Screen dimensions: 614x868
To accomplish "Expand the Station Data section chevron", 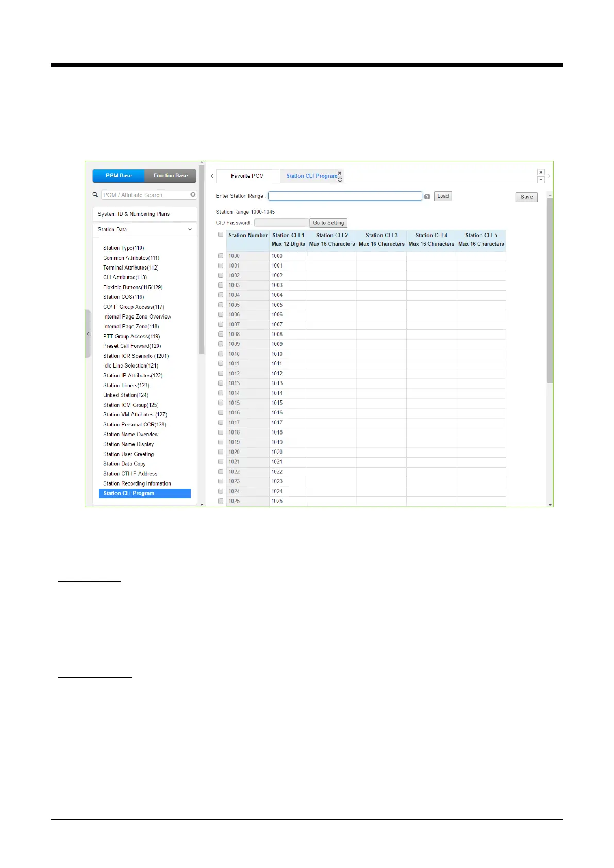I will pyautogui.click(x=190, y=230).
